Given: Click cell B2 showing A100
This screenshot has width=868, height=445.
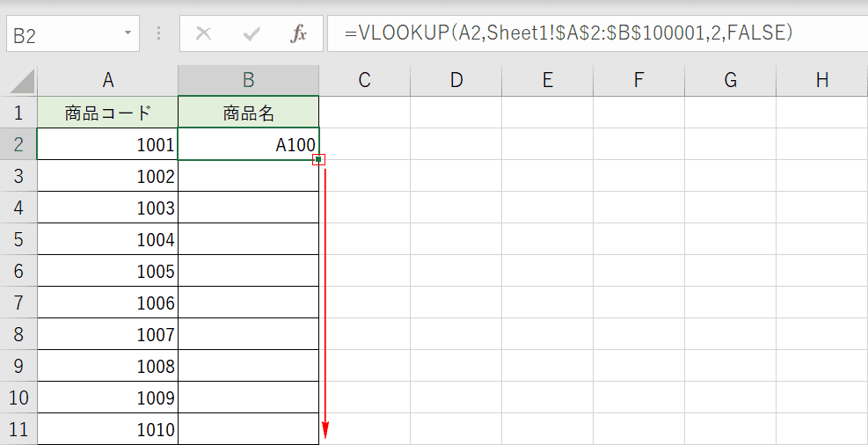Looking at the screenshot, I should [249, 144].
